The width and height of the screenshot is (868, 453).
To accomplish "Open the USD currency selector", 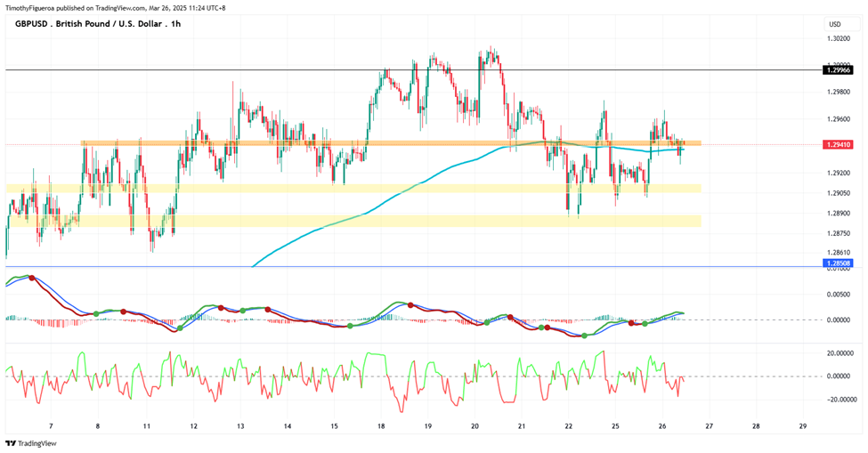I will [835, 24].
